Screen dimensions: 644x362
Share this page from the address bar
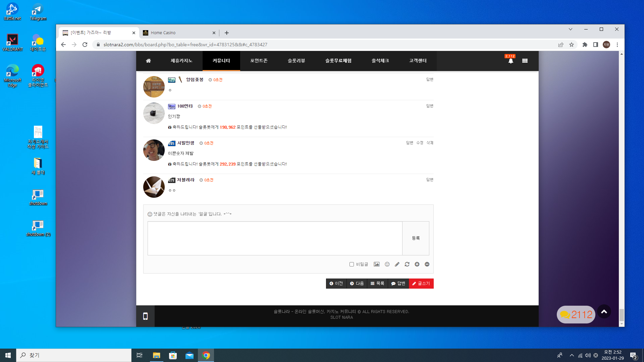(x=561, y=45)
